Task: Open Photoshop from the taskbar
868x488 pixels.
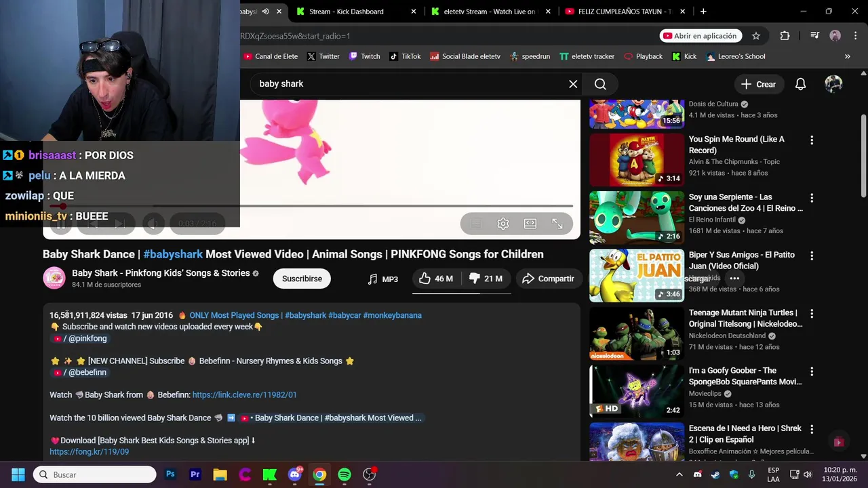Action: click(170, 474)
